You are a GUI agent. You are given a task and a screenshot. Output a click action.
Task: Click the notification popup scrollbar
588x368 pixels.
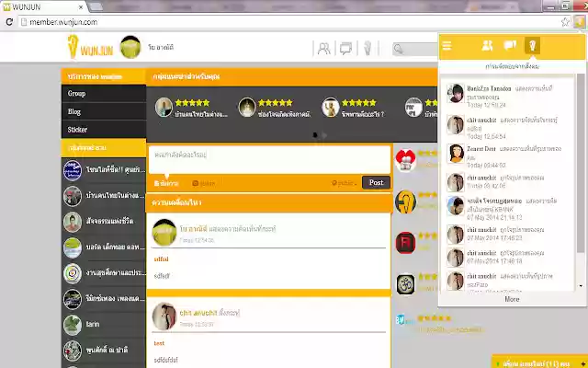[x=581, y=166]
